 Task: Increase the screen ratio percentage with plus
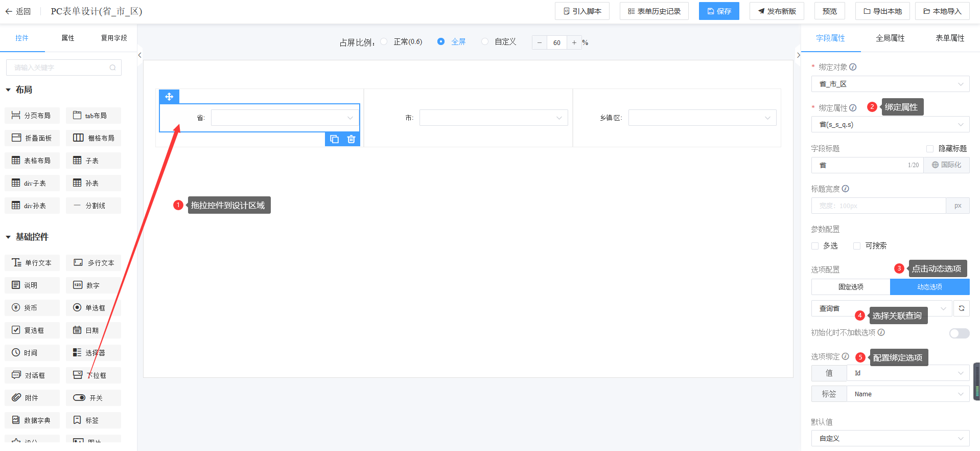pos(574,42)
